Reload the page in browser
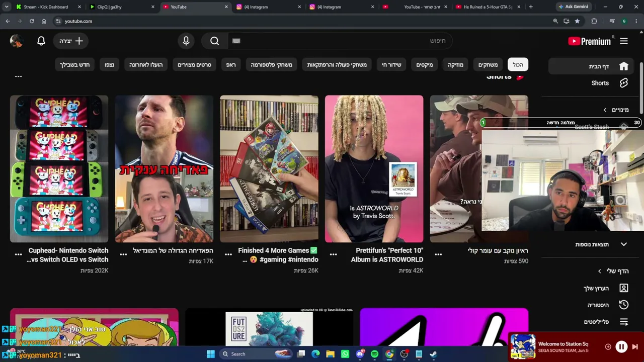Screen dimensions: 644x362 point(32,21)
